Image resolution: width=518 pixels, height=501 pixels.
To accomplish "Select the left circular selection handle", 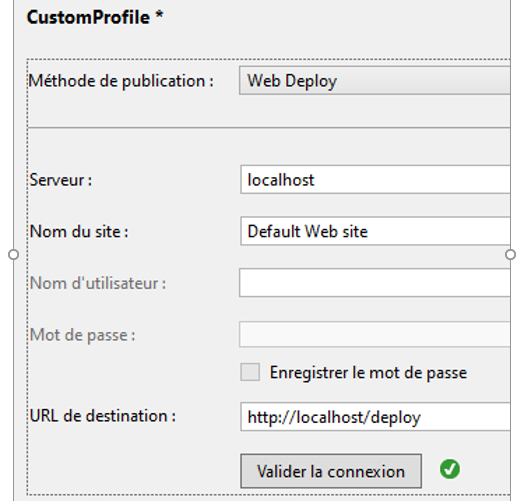I will [x=13, y=255].
